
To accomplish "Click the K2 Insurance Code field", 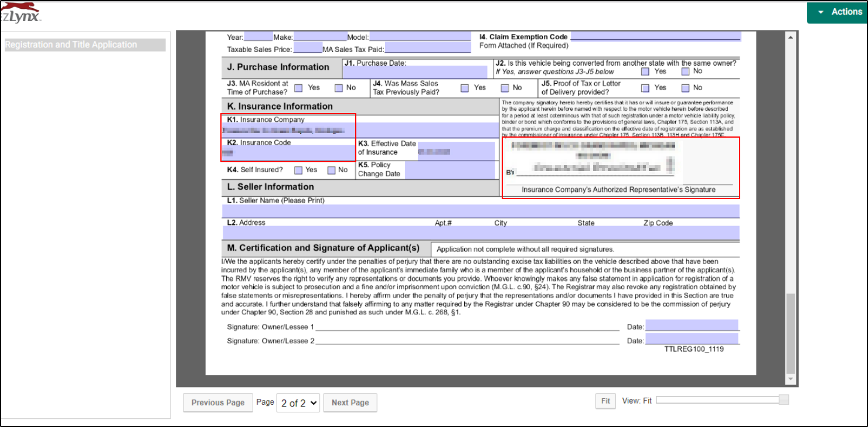I will pyautogui.click(x=288, y=153).
